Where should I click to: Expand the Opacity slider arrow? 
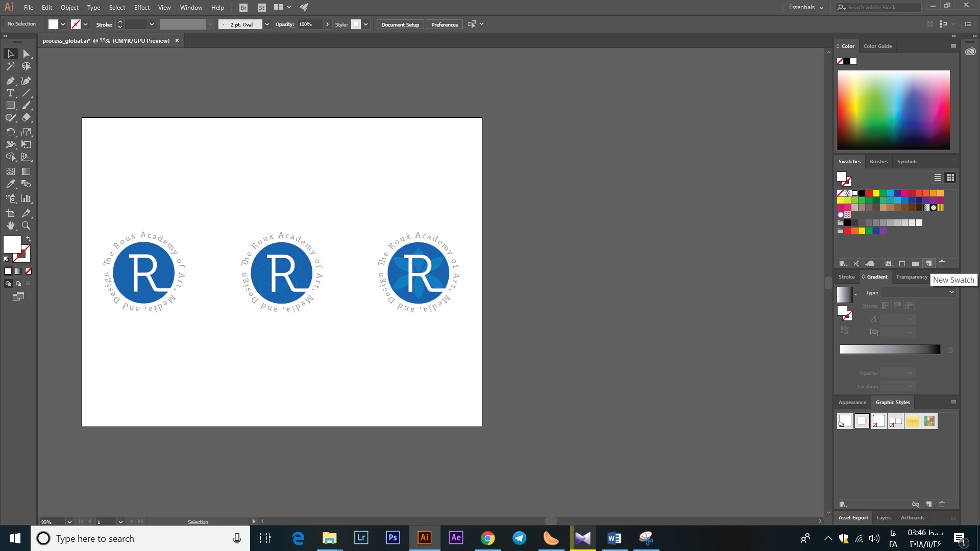click(327, 24)
